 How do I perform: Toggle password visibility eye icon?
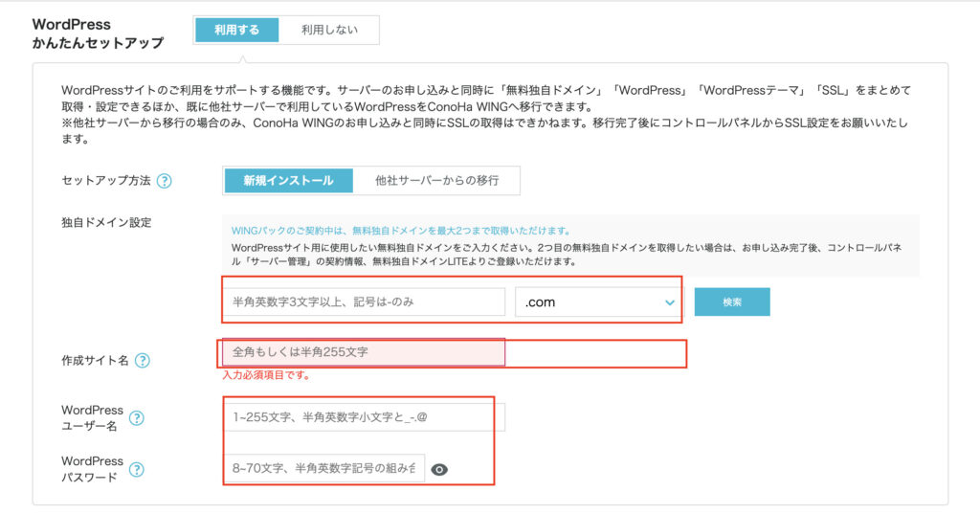439,469
